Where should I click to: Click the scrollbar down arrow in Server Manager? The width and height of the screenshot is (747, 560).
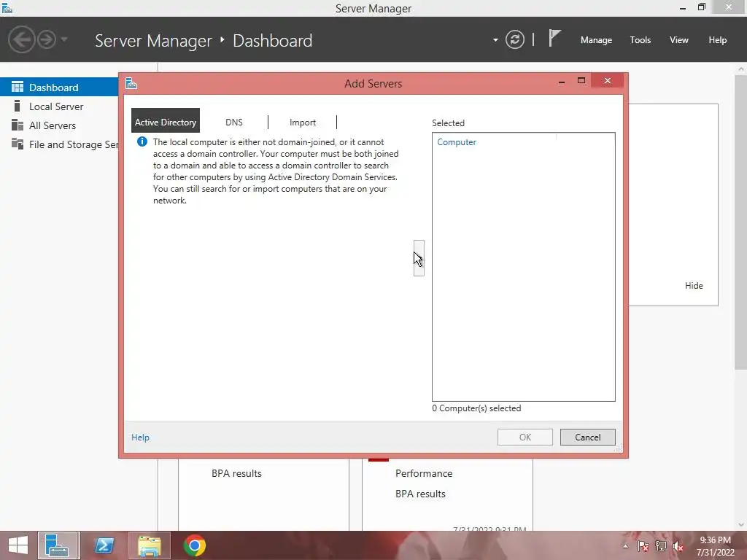[x=741, y=525]
